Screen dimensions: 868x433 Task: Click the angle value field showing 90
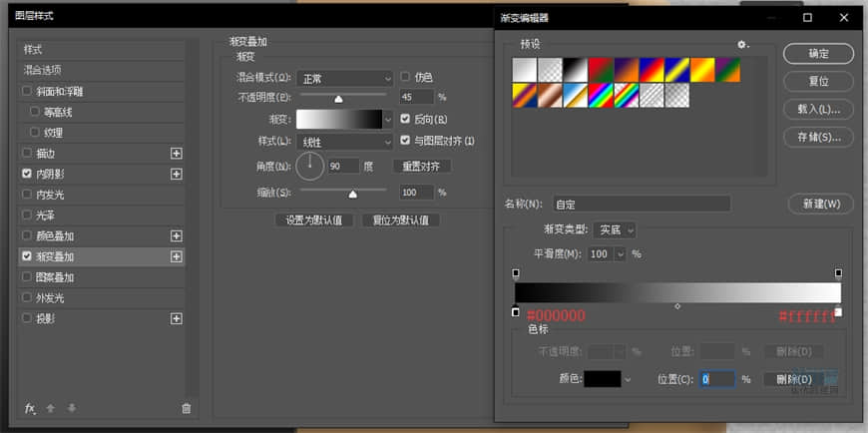pos(343,166)
